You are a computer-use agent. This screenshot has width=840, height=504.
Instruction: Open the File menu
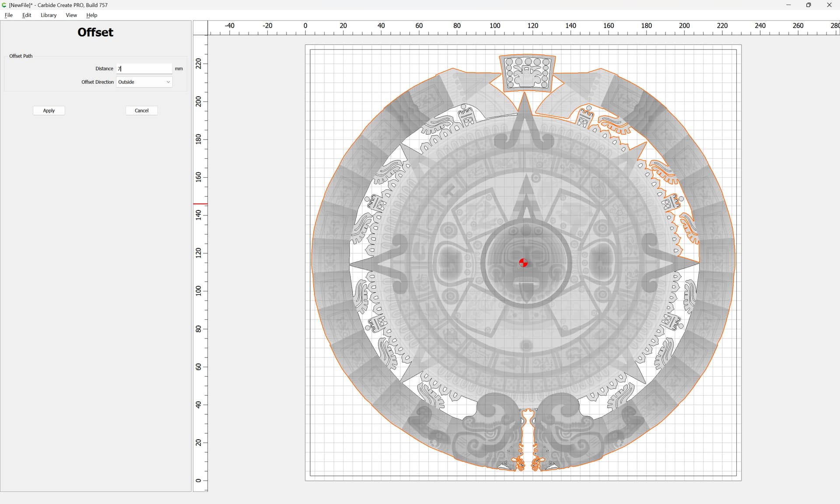click(9, 15)
